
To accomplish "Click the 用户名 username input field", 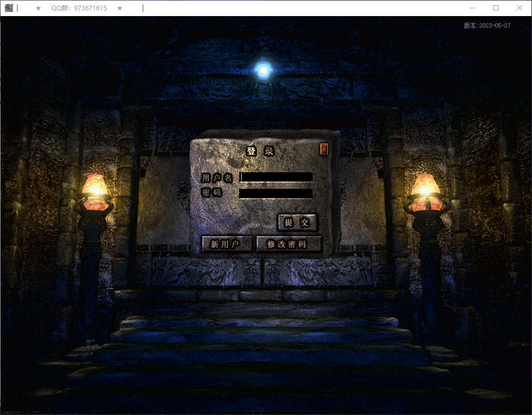I will pos(276,177).
